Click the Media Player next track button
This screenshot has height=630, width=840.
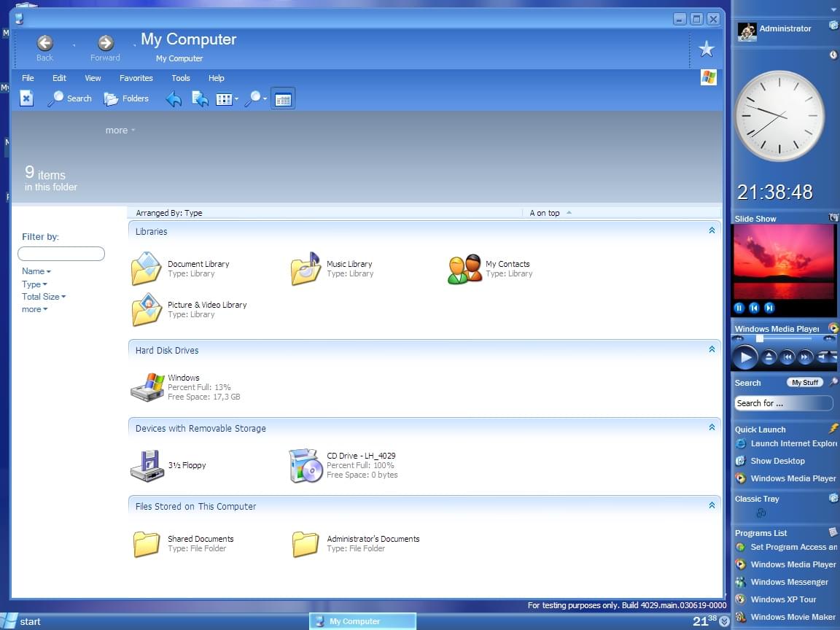click(805, 357)
